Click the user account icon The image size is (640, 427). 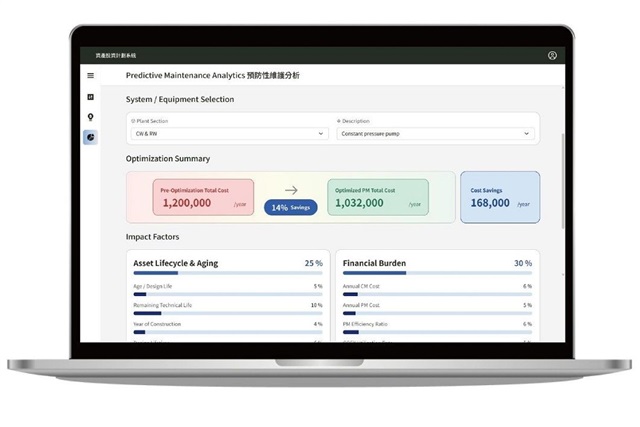[552, 55]
